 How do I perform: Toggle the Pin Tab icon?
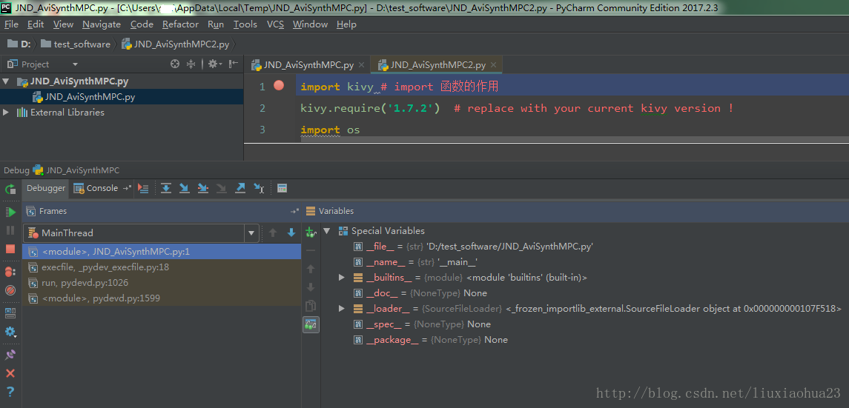tap(10, 355)
